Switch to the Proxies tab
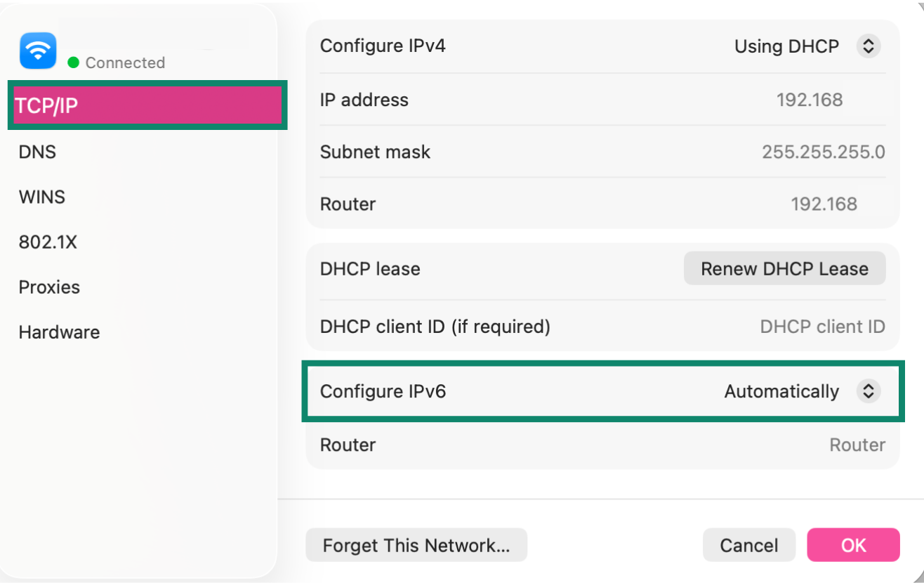The height and width of the screenshot is (583, 924). (48, 287)
